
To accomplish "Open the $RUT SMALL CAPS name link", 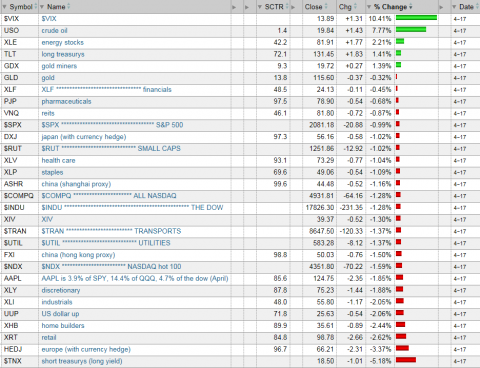I will point(111,149).
